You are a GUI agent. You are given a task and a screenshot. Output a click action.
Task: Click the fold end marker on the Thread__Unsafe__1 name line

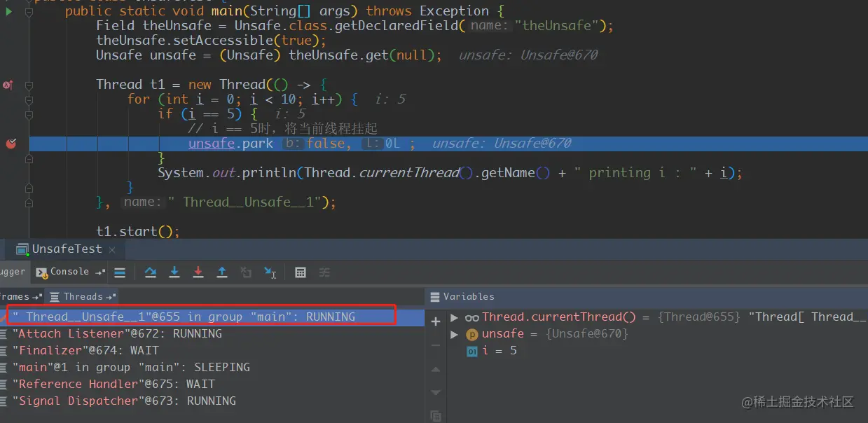tap(29, 202)
